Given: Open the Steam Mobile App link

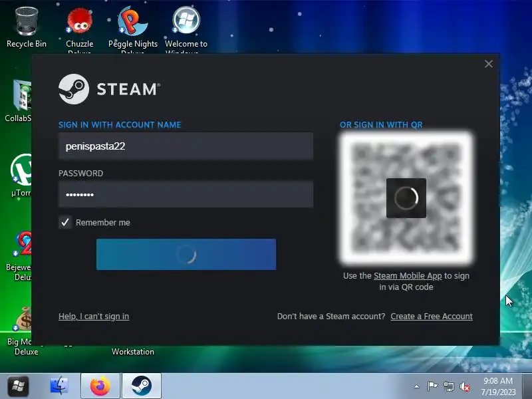Looking at the screenshot, I should click(x=408, y=276).
